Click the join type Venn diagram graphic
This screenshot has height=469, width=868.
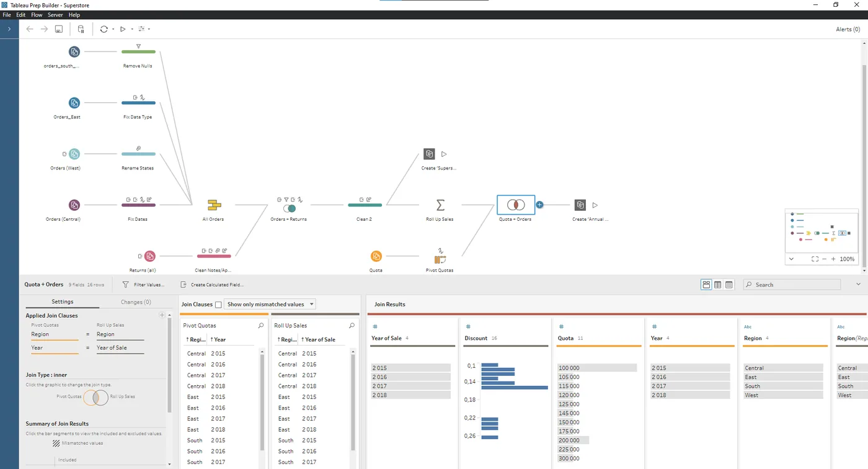[x=96, y=397]
